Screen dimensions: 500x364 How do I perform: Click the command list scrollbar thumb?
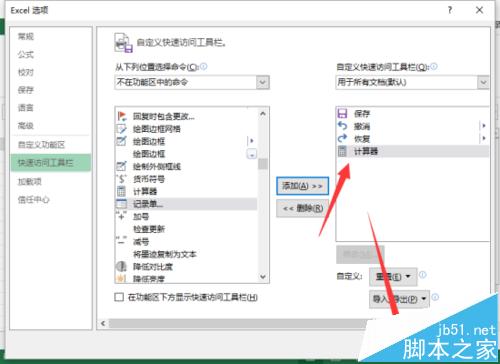tap(263, 164)
